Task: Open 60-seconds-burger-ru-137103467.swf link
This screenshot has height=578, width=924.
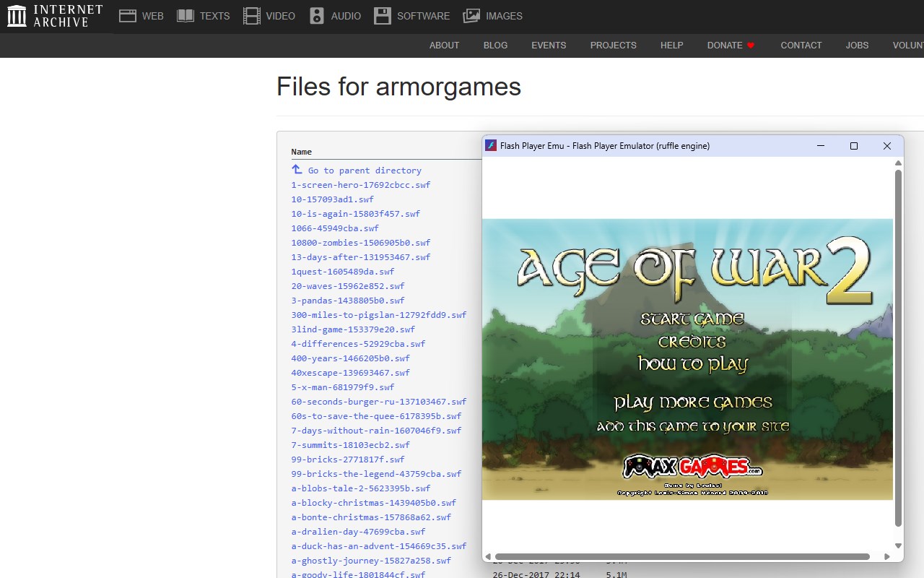Action: (379, 402)
